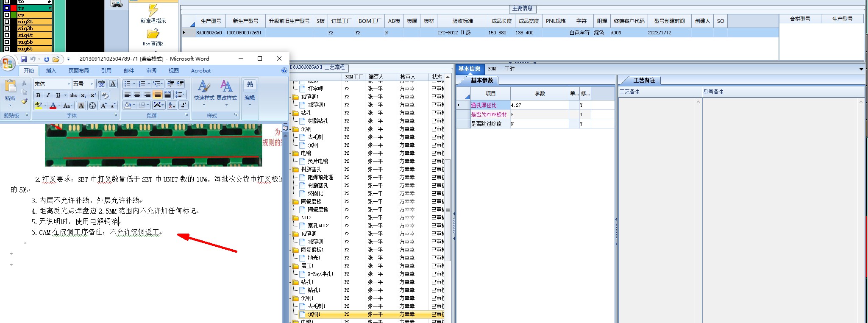868x323 pixels.
Task: Apply subscript X₂ formatting
Action: pos(83,95)
